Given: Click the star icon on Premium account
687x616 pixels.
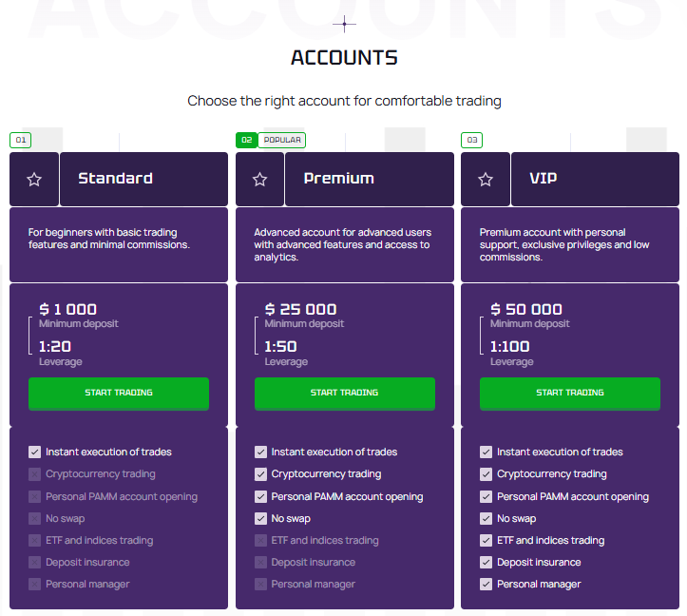Looking at the screenshot, I should tap(259, 180).
